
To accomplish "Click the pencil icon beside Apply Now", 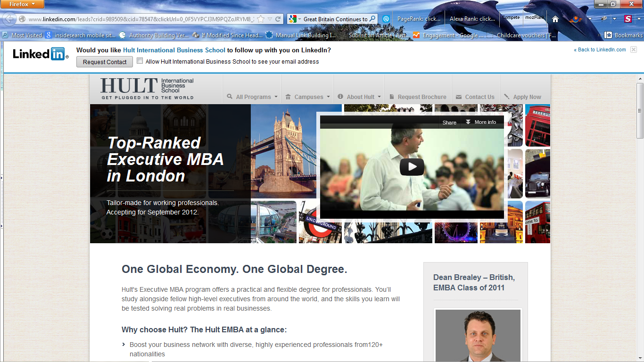I will pos(507,97).
